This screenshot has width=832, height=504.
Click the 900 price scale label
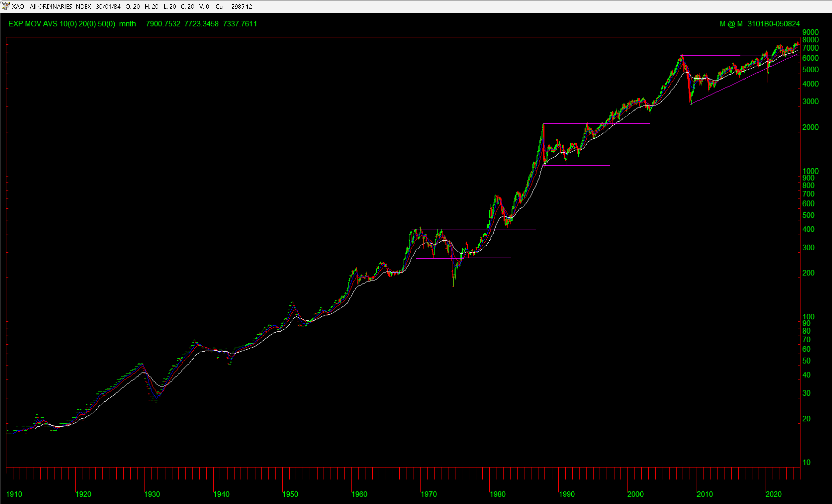tap(808, 178)
